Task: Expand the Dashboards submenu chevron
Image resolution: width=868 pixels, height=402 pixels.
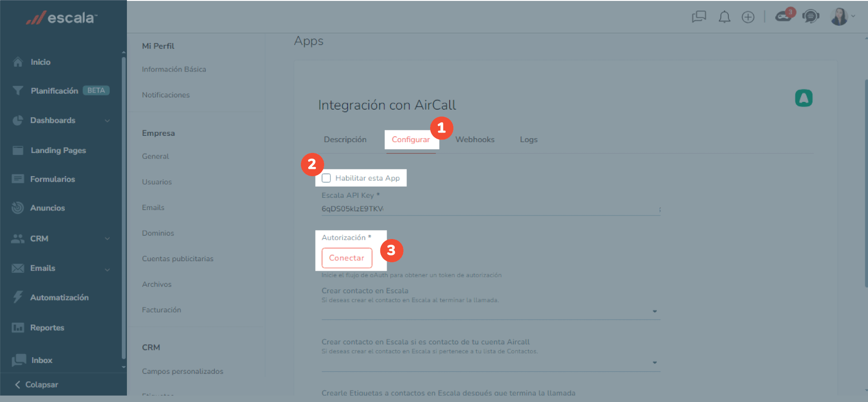Action: [107, 120]
